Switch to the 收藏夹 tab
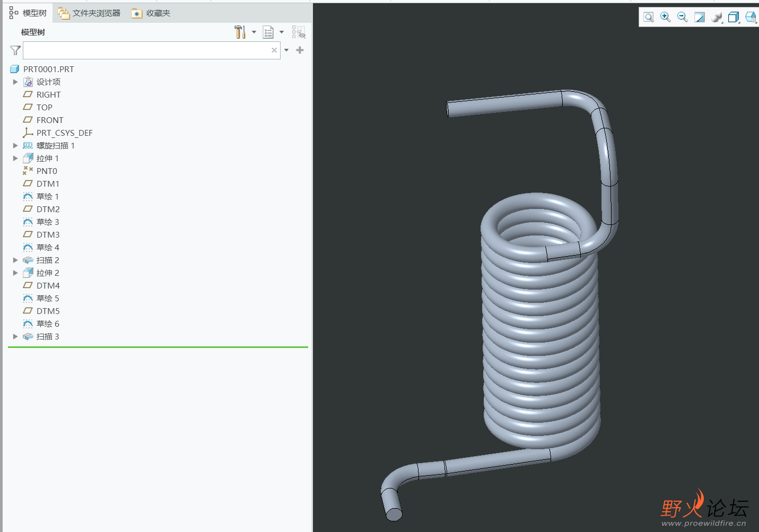759x532 pixels. coord(152,13)
